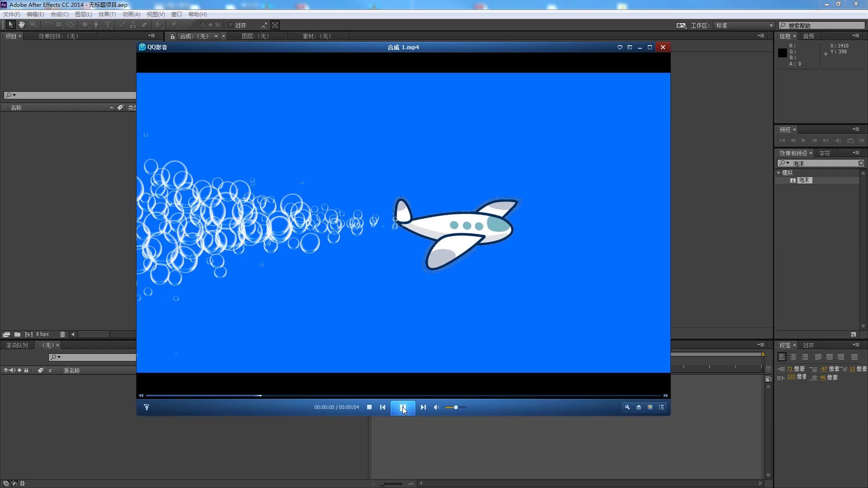This screenshot has height=488, width=868.
Task: Switch to the 渲染队列 tab
Action: 17,345
